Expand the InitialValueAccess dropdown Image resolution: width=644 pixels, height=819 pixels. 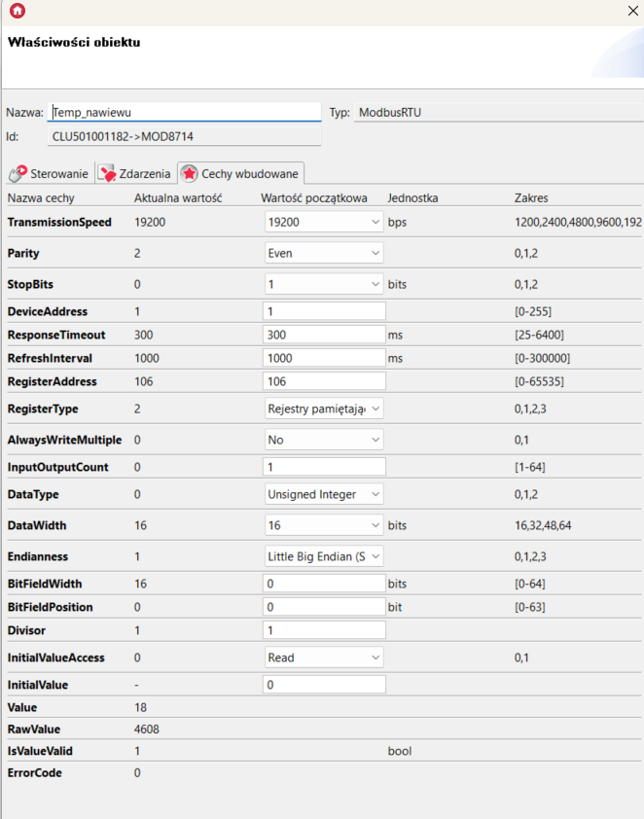[x=324, y=658]
